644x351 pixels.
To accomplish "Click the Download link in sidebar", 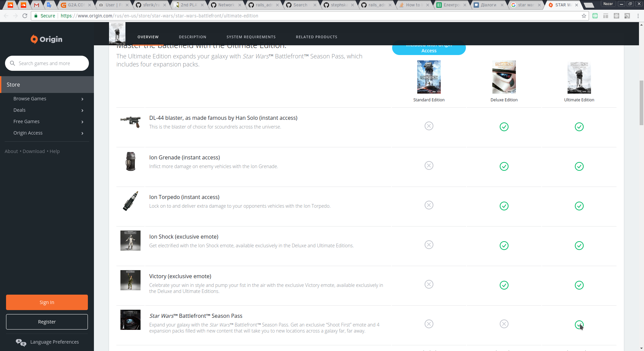I will point(34,151).
